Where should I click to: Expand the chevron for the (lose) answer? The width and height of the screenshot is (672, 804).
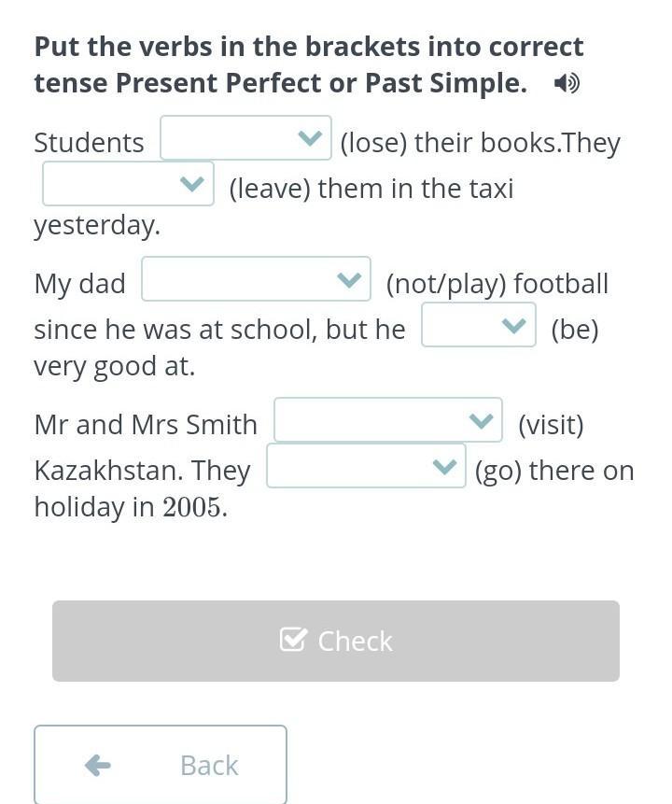(309, 139)
